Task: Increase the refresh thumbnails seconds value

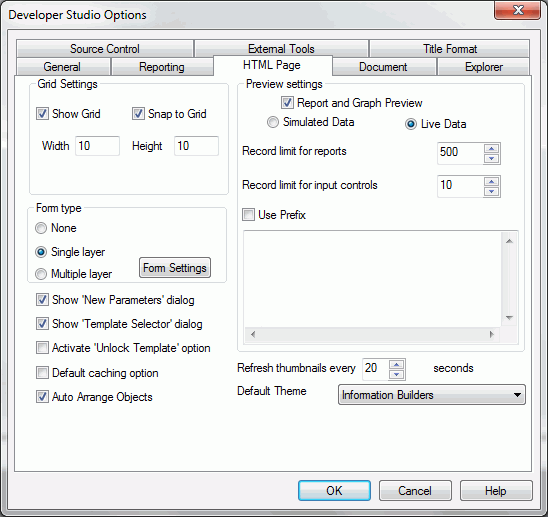Action: point(397,365)
